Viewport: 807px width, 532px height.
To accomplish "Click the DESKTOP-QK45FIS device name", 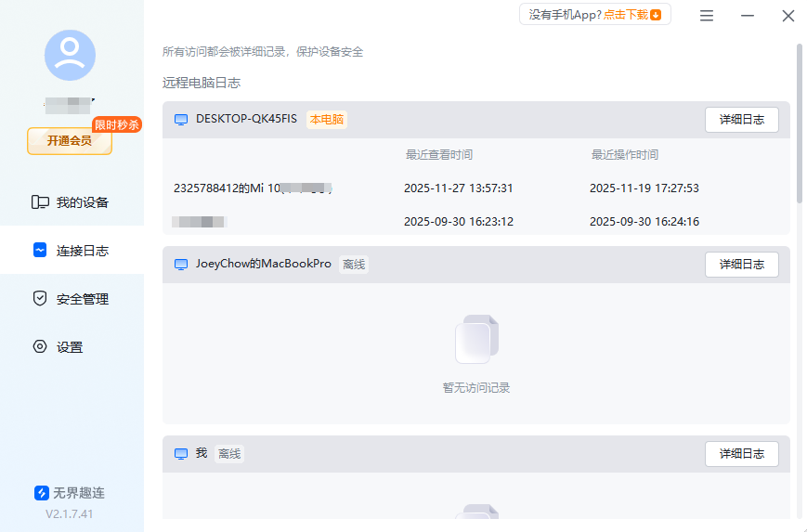I will point(246,119).
